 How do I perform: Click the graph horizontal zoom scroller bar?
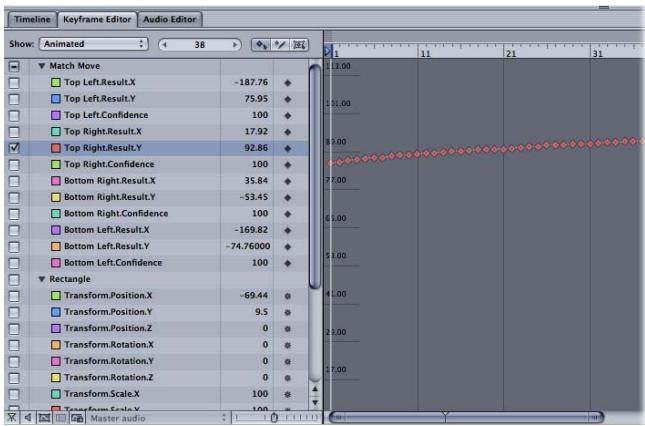point(466,417)
